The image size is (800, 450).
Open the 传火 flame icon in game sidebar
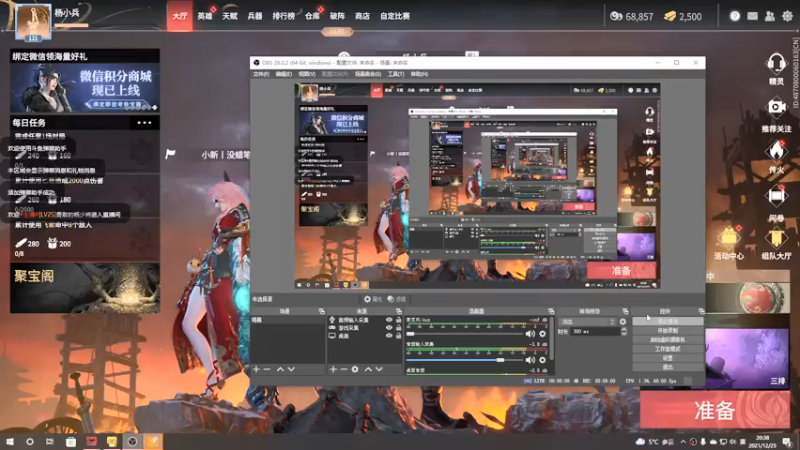(x=776, y=152)
